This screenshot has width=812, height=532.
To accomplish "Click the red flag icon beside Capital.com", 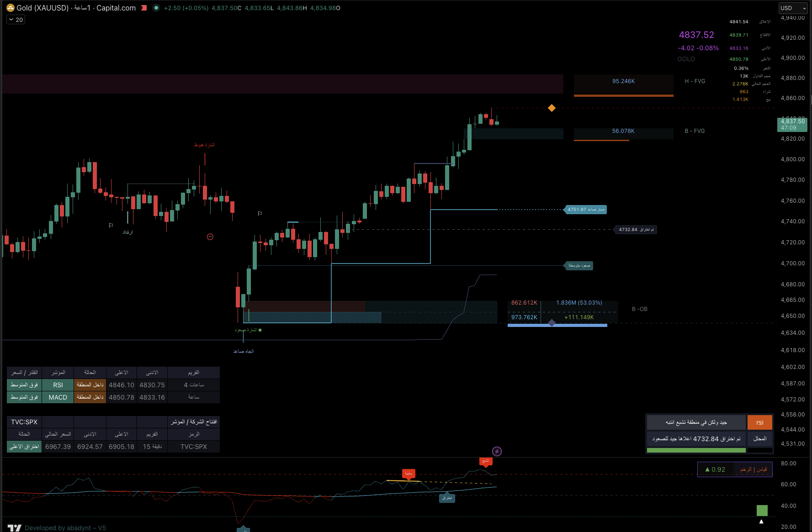I will click(144, 8).
